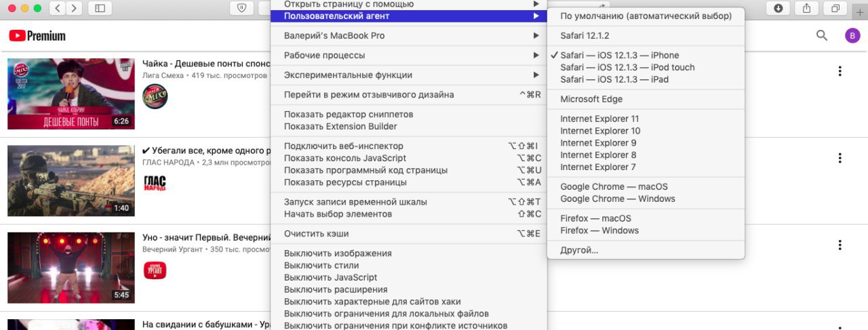The image size is (868, 330).
Task: Choose Firefox — Windows user agent
Action: click(x=646, y=231)
